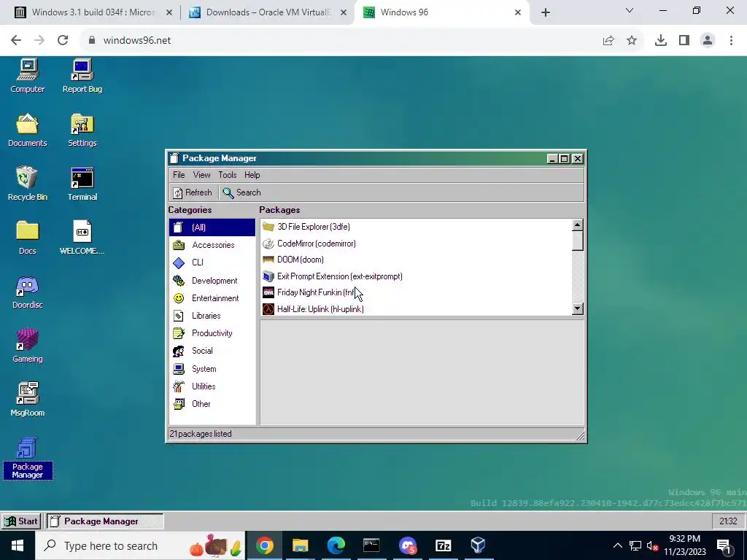The height and width of the screenshot is (560, 747).
Task: Select the Docs folder icon
Action: (28, 238)
